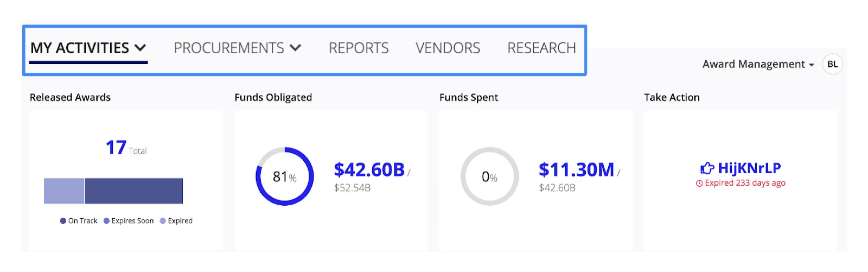Image resolution: width=868 pixels, height=272 pixels.
Task: Expand the My Activities chevron arrow
Action: [x=140, y=48]
